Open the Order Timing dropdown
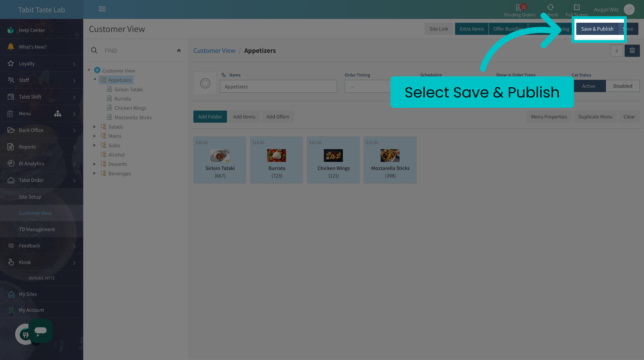Screen dimensions: 644x360 point(367,86)
